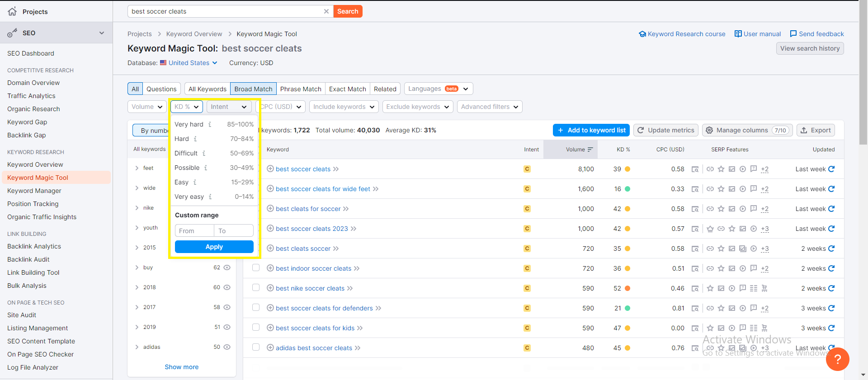View SERP for best soccer cleats row
This screenshot has width=868, height=380.
(695, 169)
